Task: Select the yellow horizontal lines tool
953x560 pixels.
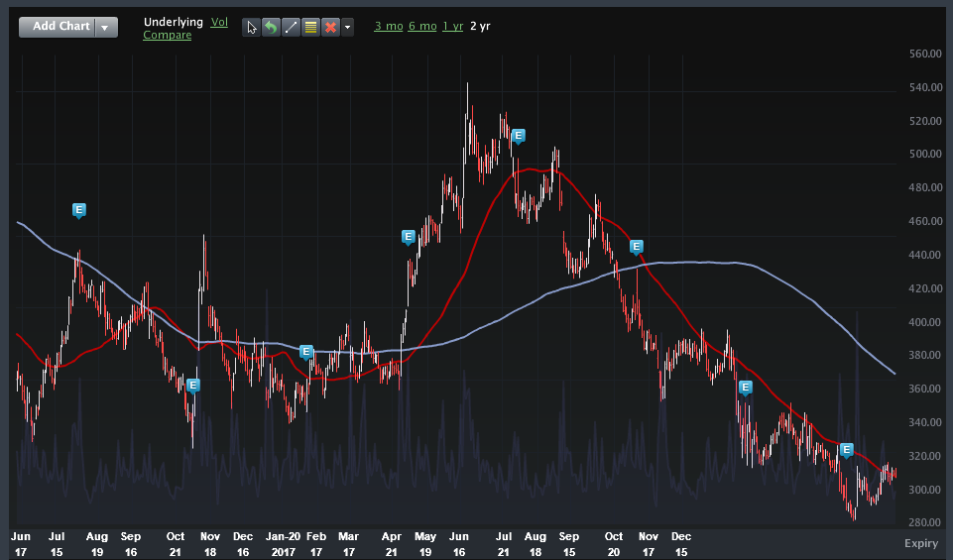Action: [310, 28]
